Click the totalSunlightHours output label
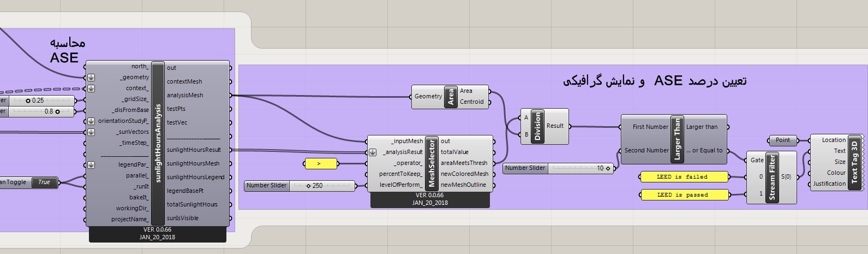Screen dimensions: 868x254 [x=192, y=205]
